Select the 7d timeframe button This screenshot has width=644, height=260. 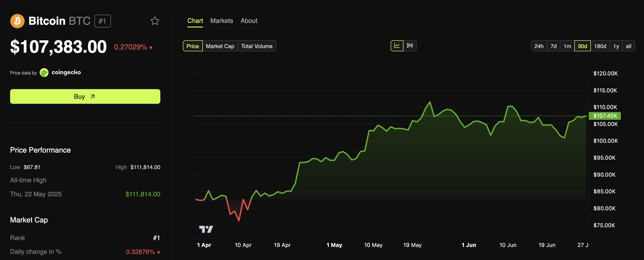tap(554, 46)
